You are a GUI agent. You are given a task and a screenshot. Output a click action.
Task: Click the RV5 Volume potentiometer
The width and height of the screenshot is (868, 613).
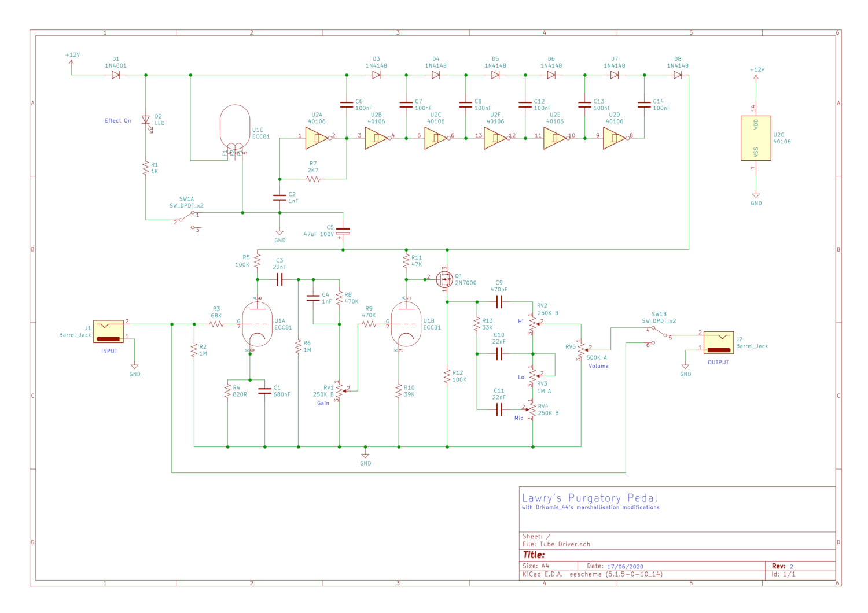pos(580,349)
